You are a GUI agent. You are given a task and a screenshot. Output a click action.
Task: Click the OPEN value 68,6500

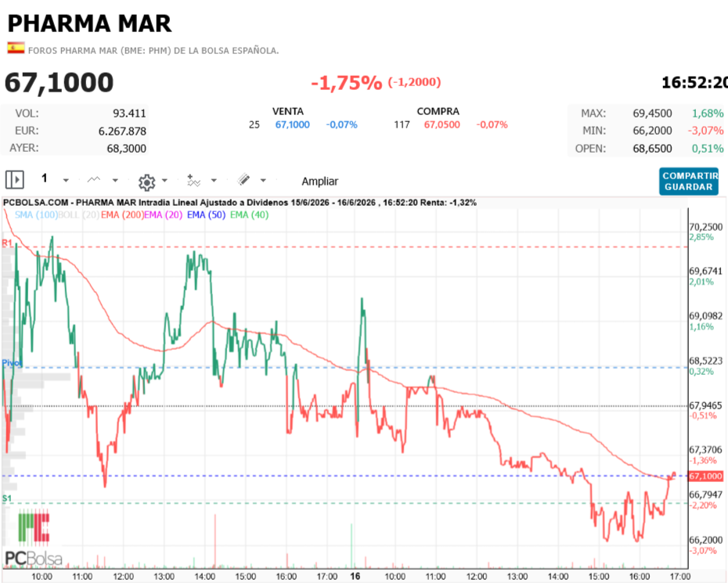pyautogui.click(x=652, y=149)
